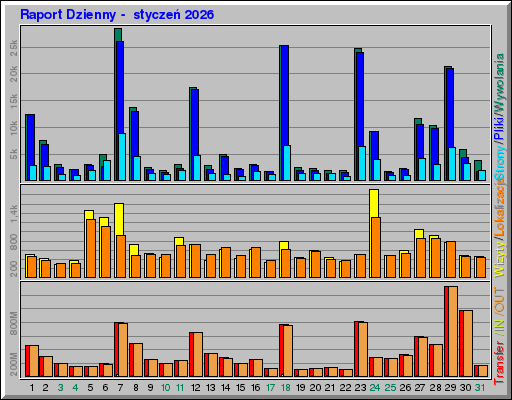512x400 pixels.
Task: Click the blue files bar on day 18
Action: pos(286,95)
